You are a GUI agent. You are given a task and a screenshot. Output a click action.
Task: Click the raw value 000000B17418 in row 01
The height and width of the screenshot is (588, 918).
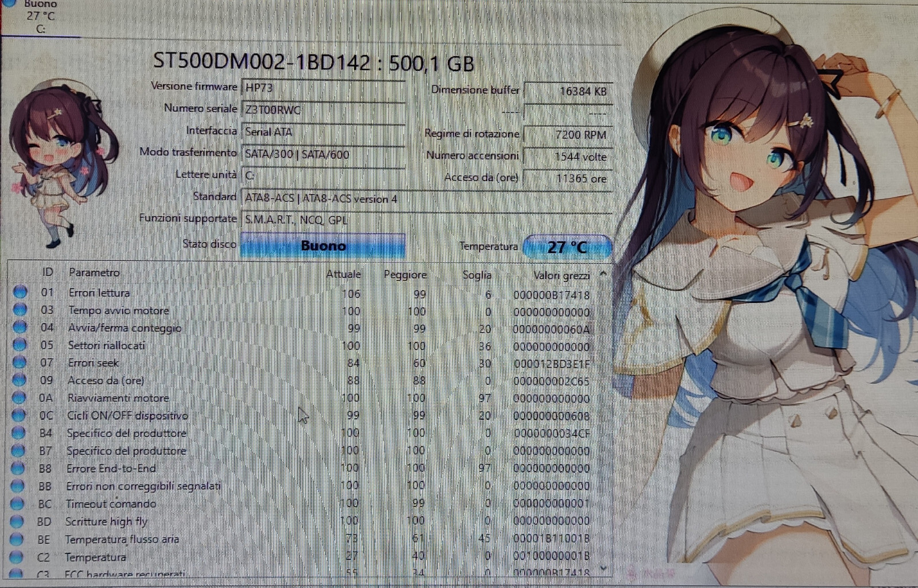pos(551,295)
